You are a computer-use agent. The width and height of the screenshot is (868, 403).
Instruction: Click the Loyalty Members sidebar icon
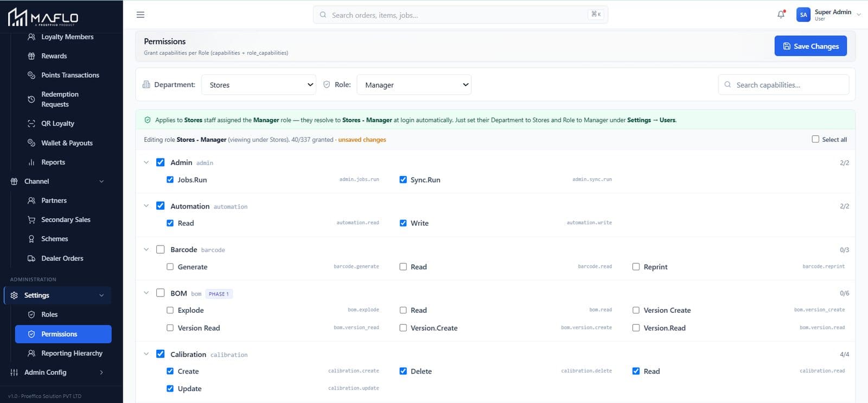[x=31, y=37]
